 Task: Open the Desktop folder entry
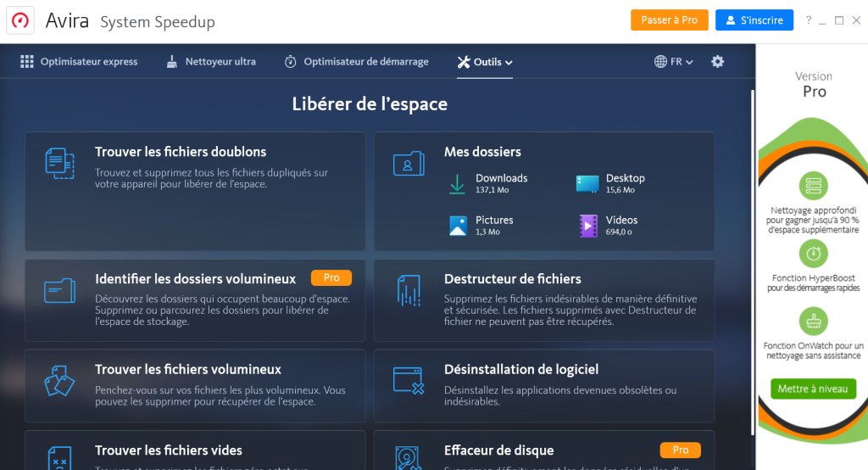611,183
